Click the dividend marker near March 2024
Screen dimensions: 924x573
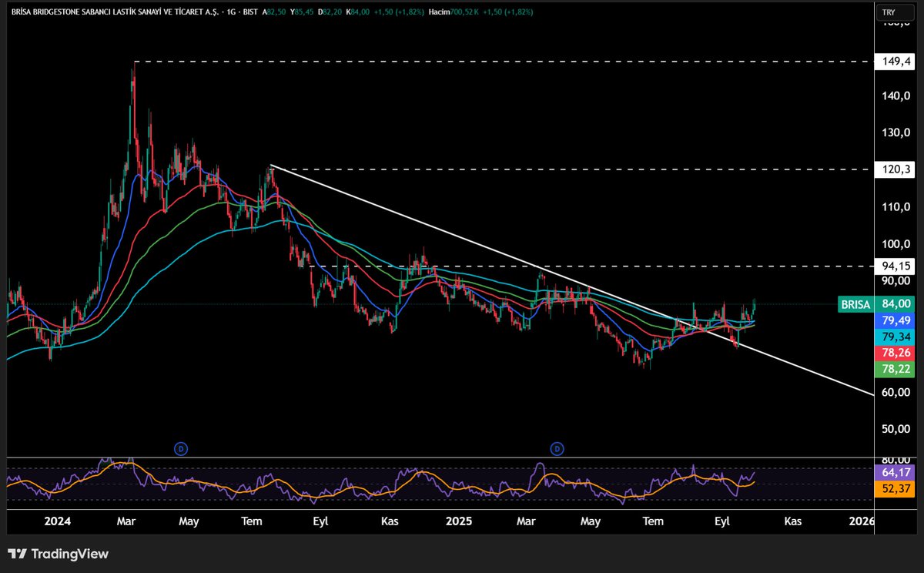tap(181, 447)
